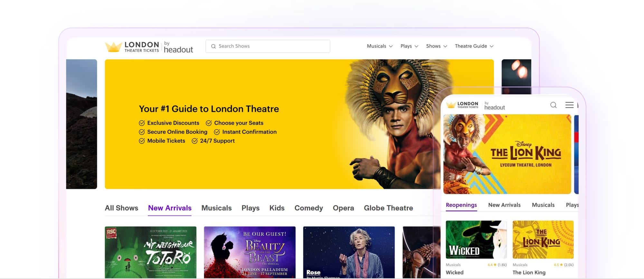Select the Kids tab
Screen dimensions: 644x279
click(x=277, y=208)
